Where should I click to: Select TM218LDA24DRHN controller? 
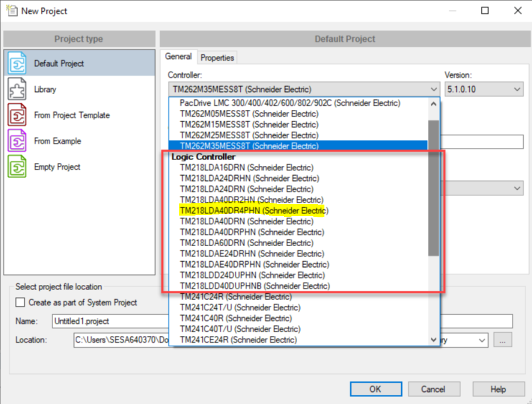[298, 178]
